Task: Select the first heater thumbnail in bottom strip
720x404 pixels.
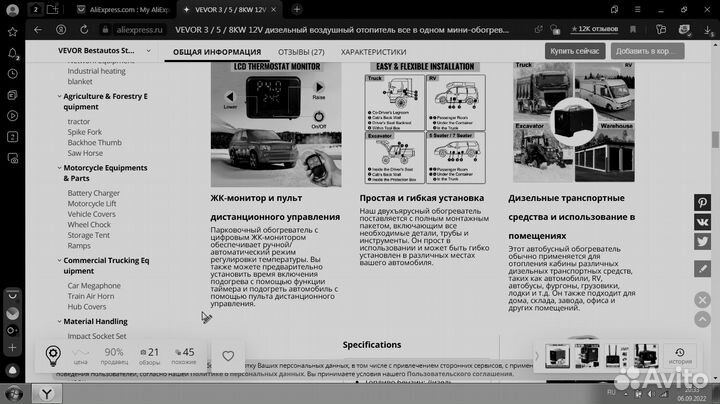Action: click(x=560, y=357)
